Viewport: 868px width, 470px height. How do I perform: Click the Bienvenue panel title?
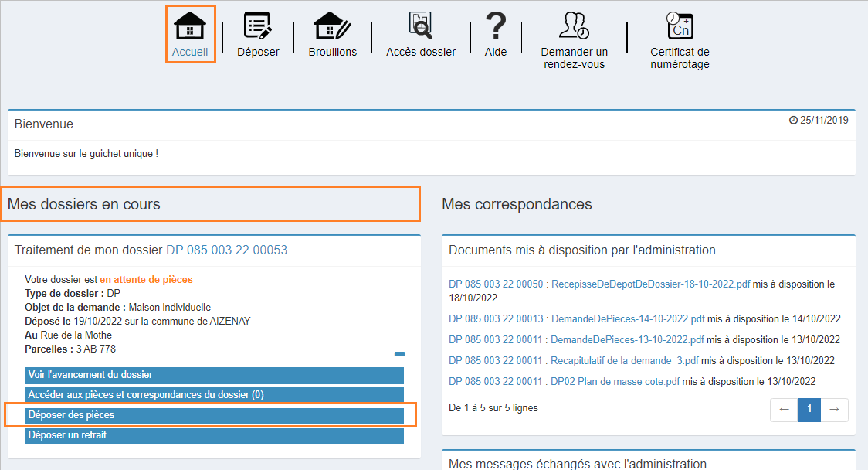pyautogui.click(x=44, y=124)
